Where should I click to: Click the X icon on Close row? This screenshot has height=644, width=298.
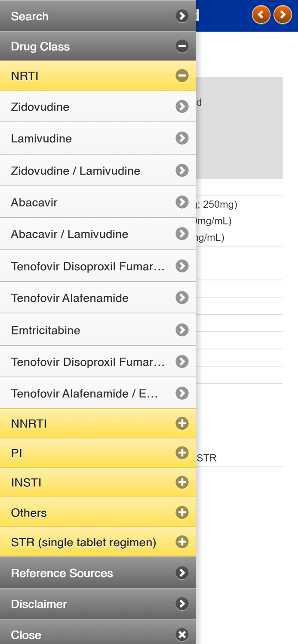pyautogui.click(x=182, y=634)
